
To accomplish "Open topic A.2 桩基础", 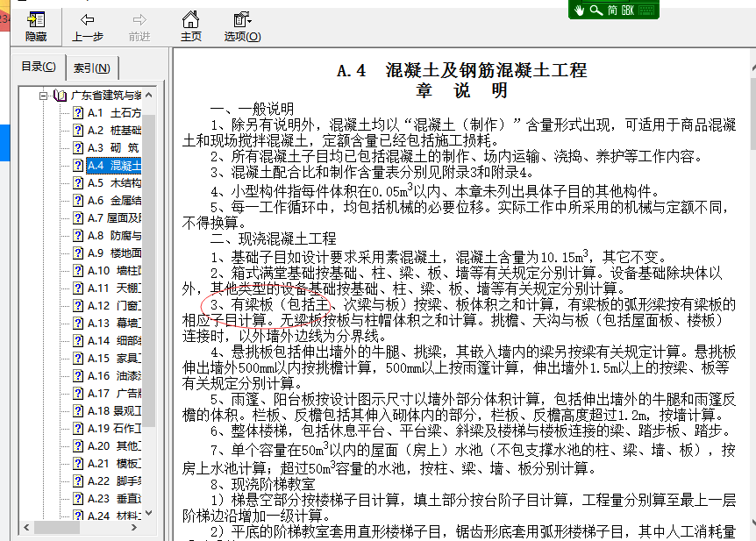I will click(114, 130).
